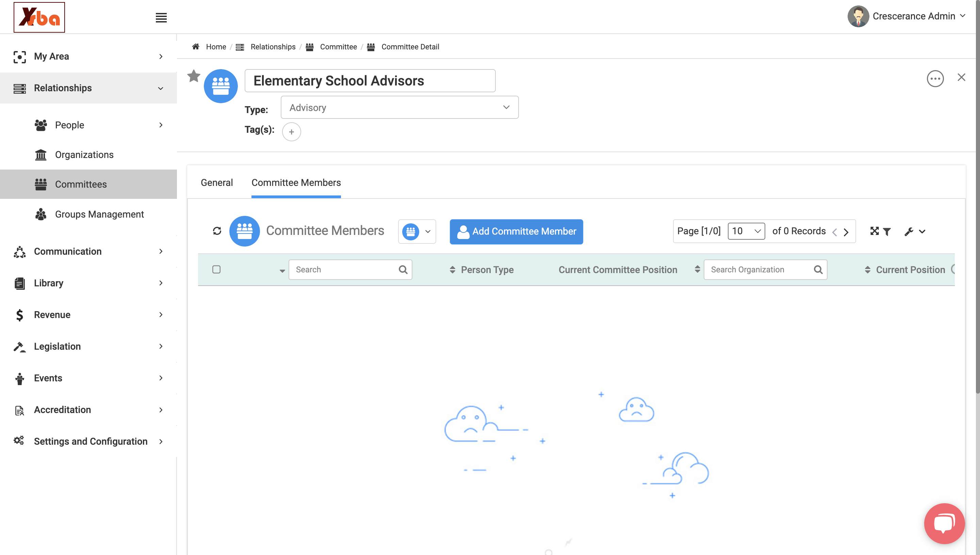Mark committee as favorite with star icon
The height and width of the screenshot is (555, 980).
(x=194, y=76)
